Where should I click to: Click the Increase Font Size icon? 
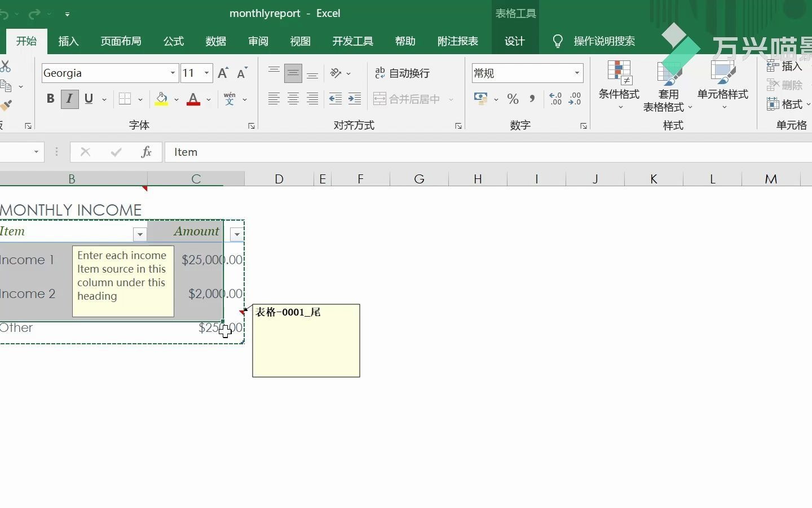(x=223, y=73)
